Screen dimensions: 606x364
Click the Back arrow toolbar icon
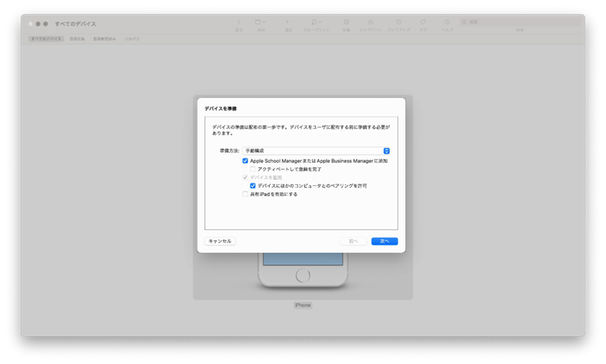tap(239, 22)
